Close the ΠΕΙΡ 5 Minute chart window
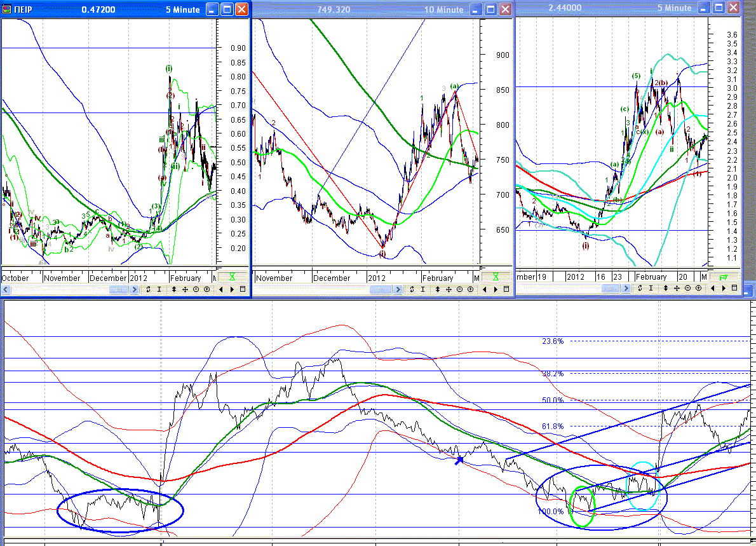Screen dimensions: 756x546 [242, 9]
